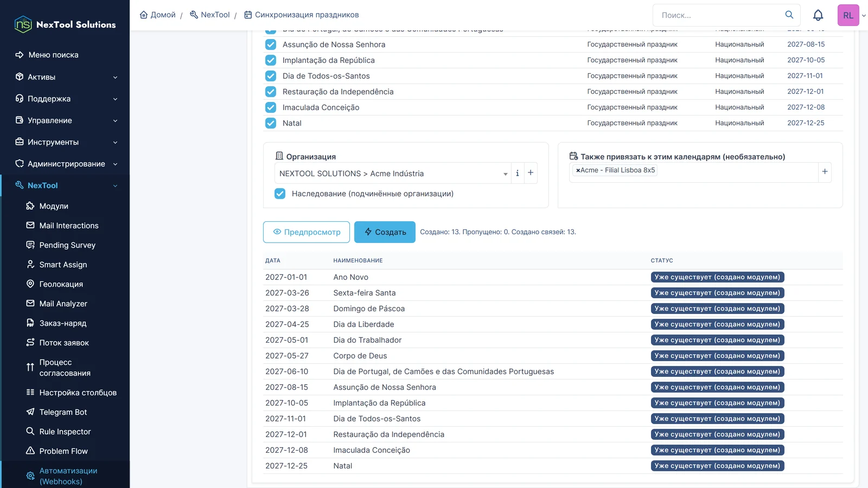Open Модули sidebar item
Screen dimensions: 868x488
54,206
